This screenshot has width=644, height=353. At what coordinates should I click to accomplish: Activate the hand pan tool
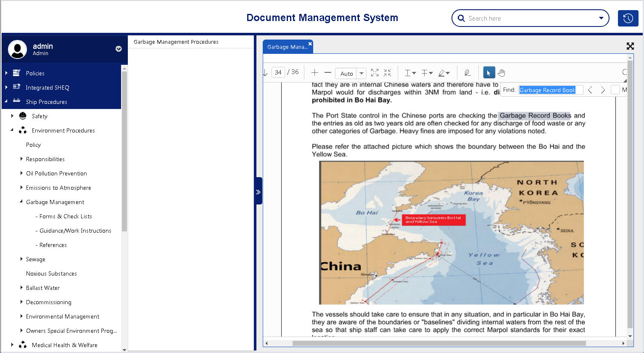[501, 73]
